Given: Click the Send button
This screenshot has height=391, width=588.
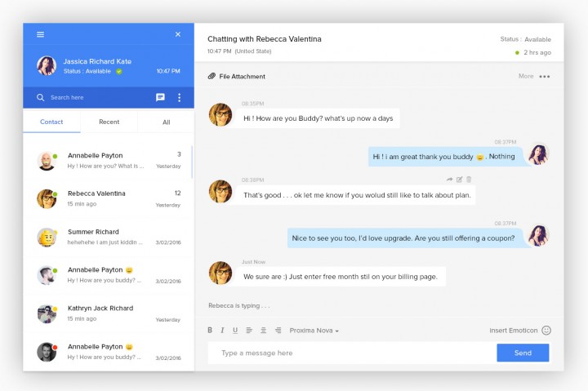Looking at the screenshot, I should 523,353.
